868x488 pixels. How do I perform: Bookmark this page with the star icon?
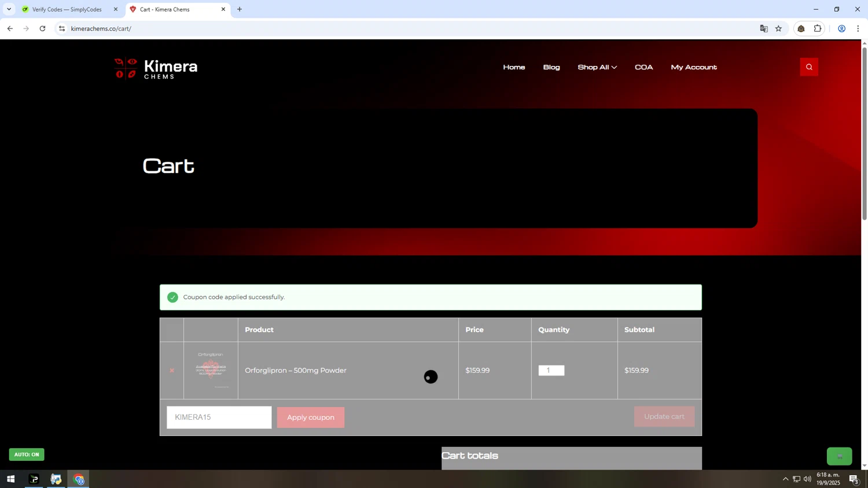(x=779, y=28)
